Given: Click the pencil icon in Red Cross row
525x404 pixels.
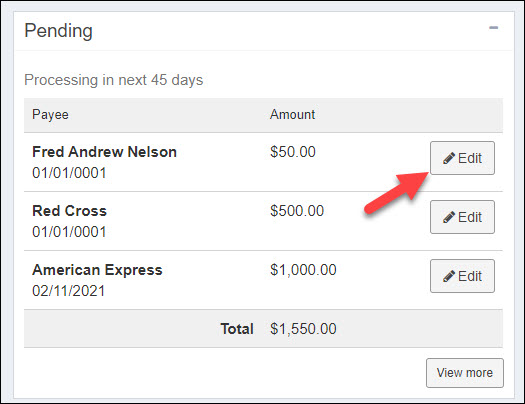Looking at the screenshot, I should click(449, 217).
